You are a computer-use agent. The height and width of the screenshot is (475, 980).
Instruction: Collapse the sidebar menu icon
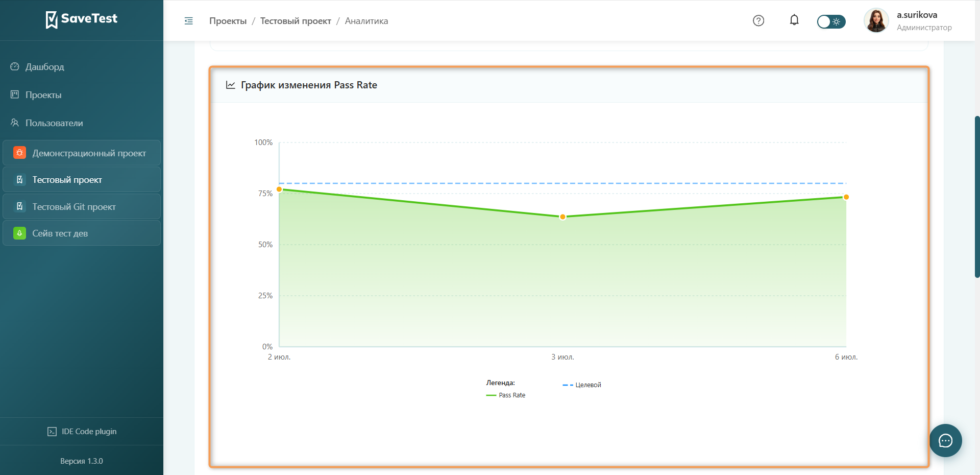coord(188,21)
